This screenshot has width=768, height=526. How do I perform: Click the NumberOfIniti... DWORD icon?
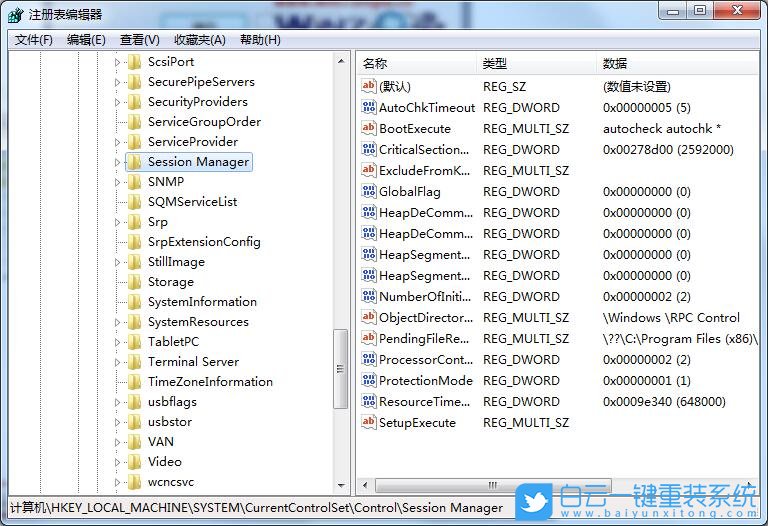(368, 296)
